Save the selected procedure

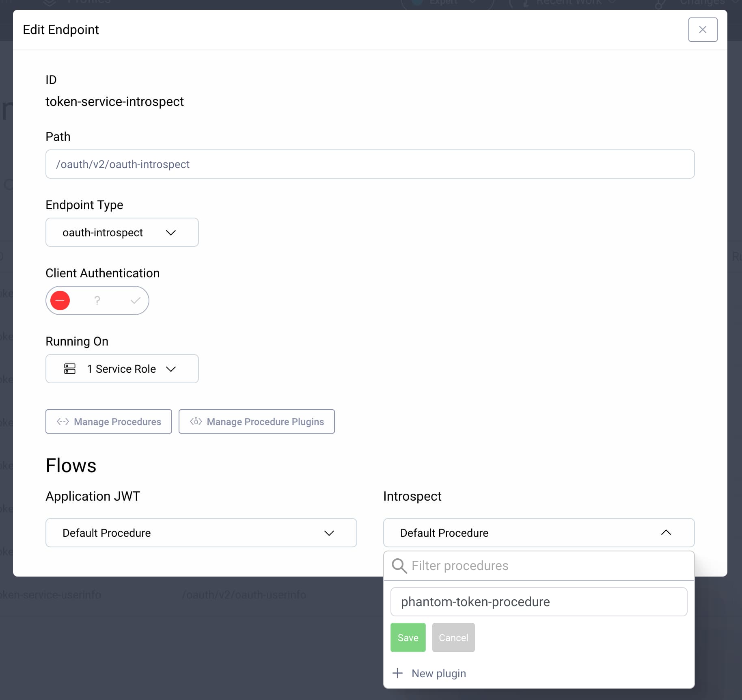[x=408, y=637]
